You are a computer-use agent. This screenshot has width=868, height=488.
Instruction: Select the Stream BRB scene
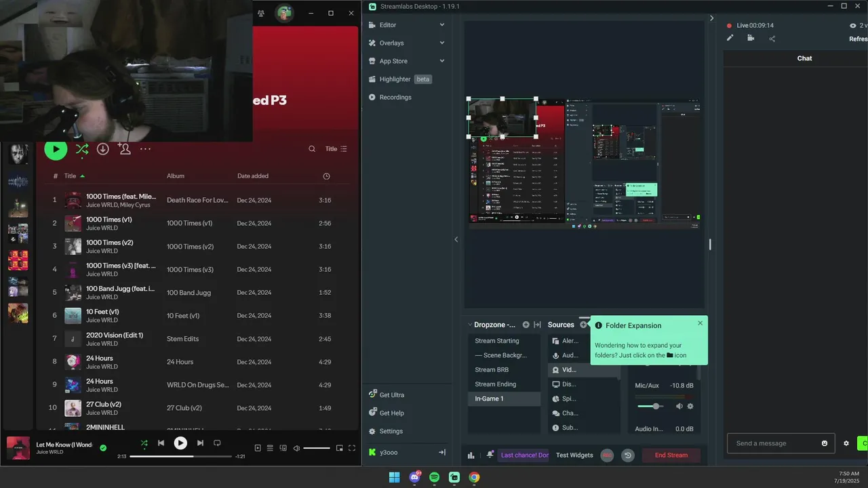[504, 370]
